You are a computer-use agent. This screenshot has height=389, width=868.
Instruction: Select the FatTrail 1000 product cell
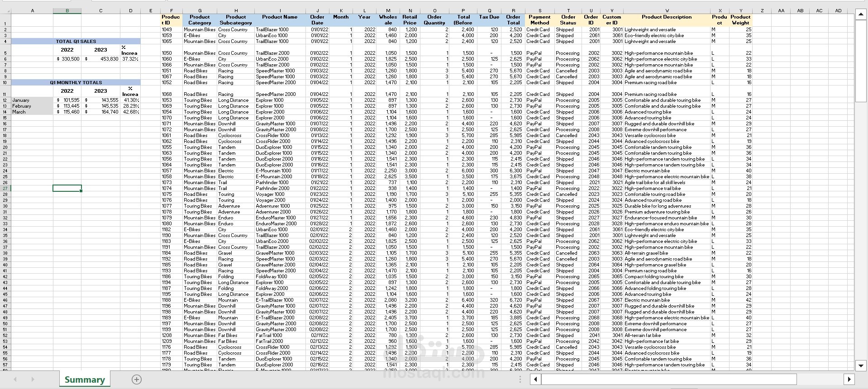coord(280,335)
